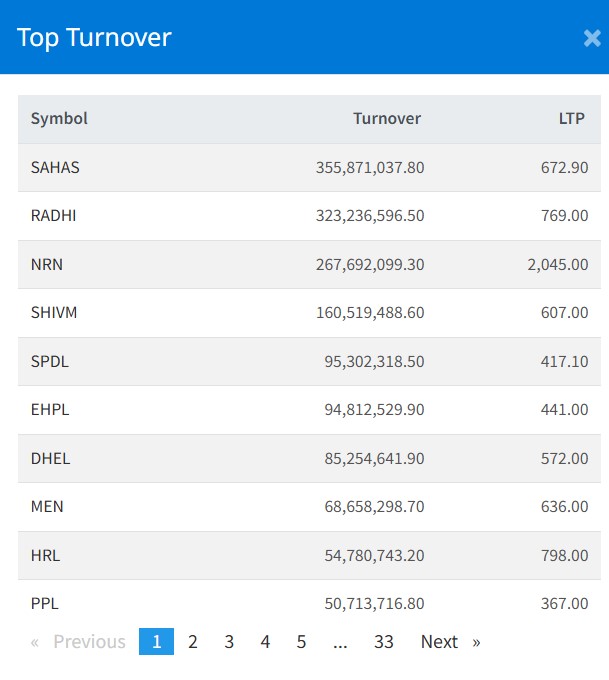
Task: Select the SHIVM row
Action: coord(54,313)
